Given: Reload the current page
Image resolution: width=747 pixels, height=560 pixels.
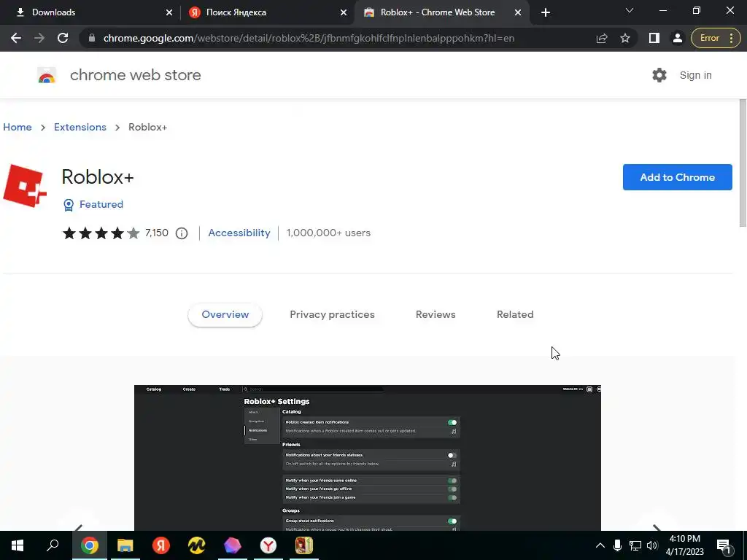Looking at the screenshot, I should 63,38.
